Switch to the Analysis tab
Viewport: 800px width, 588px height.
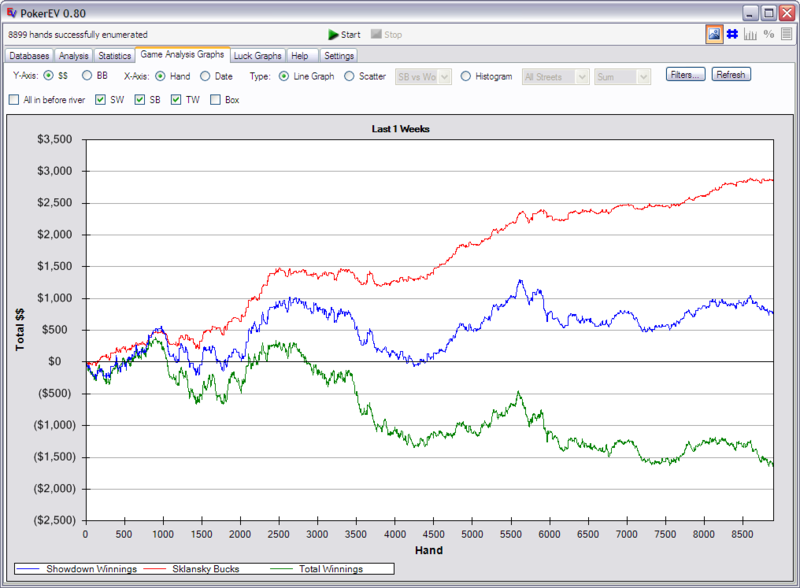pyautogui.click(x=73, y=56)
